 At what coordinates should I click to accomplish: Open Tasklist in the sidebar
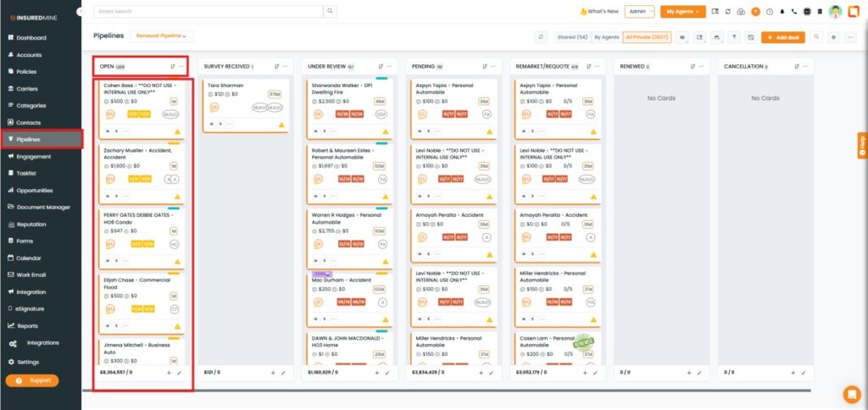(27, 174)
